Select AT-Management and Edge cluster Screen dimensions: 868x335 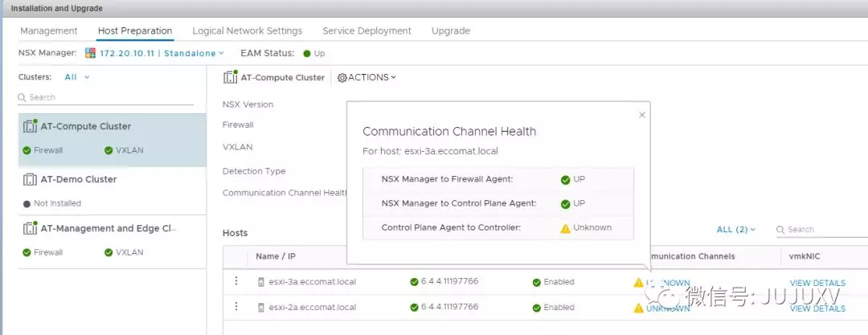click(x=112, y=242)
